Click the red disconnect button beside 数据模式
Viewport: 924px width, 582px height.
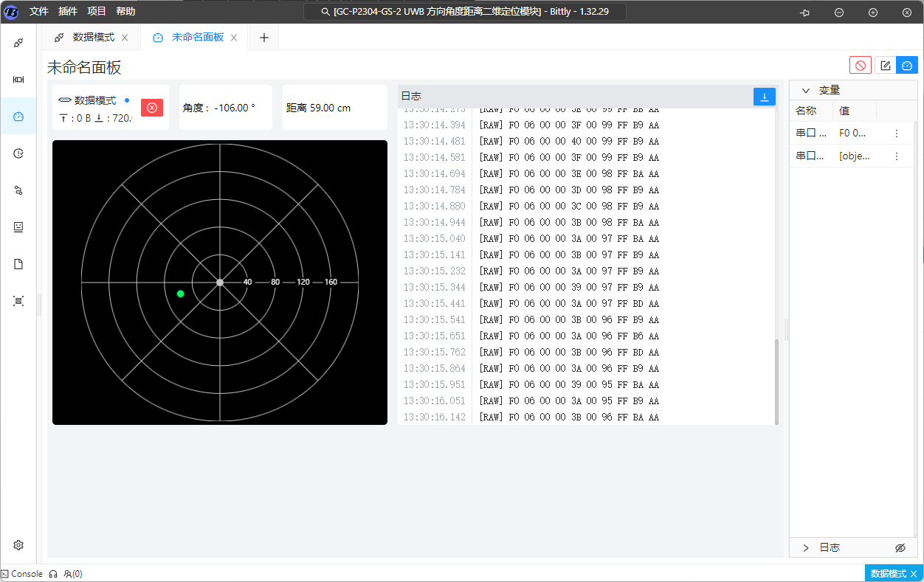click(152, 108)
